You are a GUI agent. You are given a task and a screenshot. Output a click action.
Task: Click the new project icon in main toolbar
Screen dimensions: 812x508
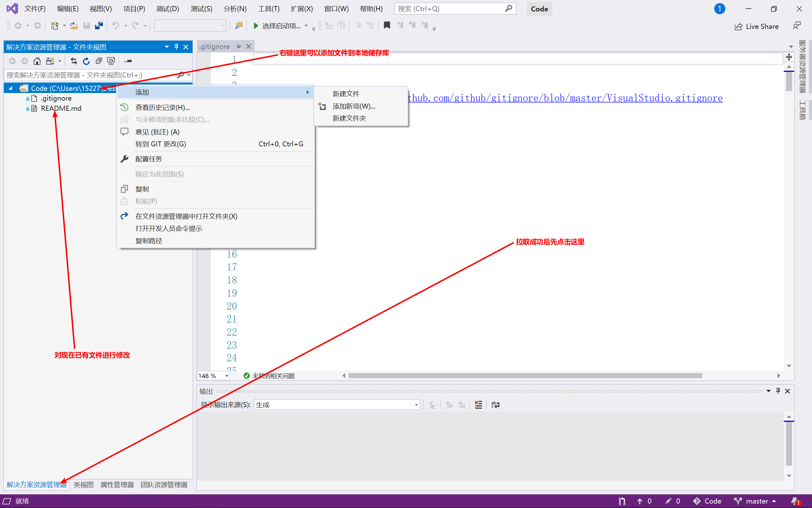pos(54,25)
